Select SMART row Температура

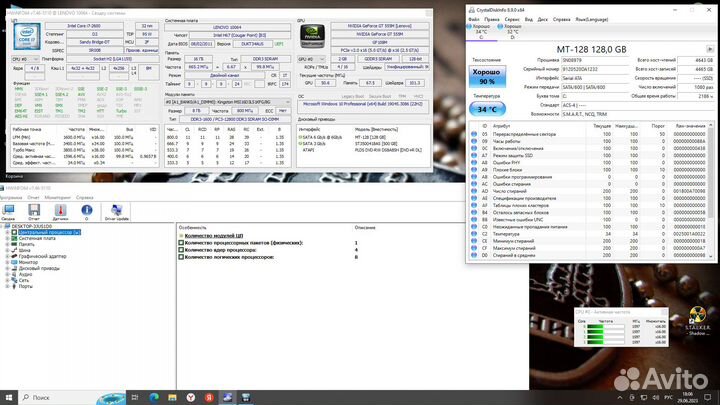pyautogui.click(x=589, y=234)
